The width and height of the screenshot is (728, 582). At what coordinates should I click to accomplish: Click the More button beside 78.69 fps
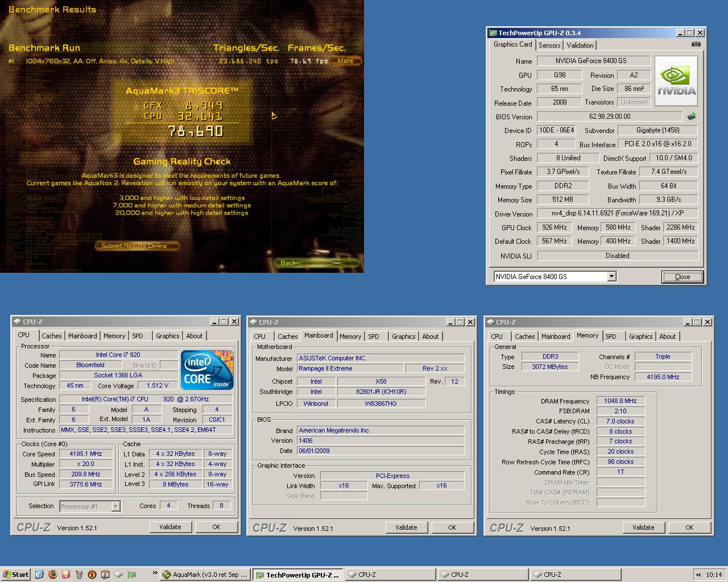(346, 61)
